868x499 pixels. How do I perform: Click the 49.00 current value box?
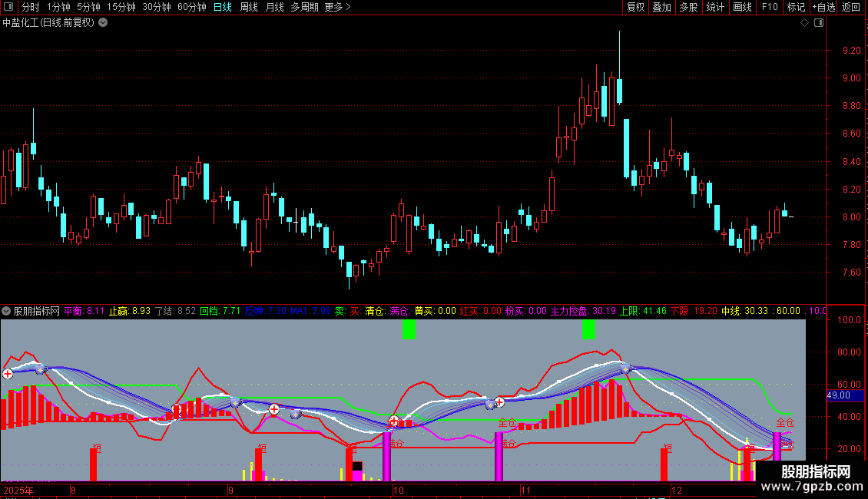845,395
